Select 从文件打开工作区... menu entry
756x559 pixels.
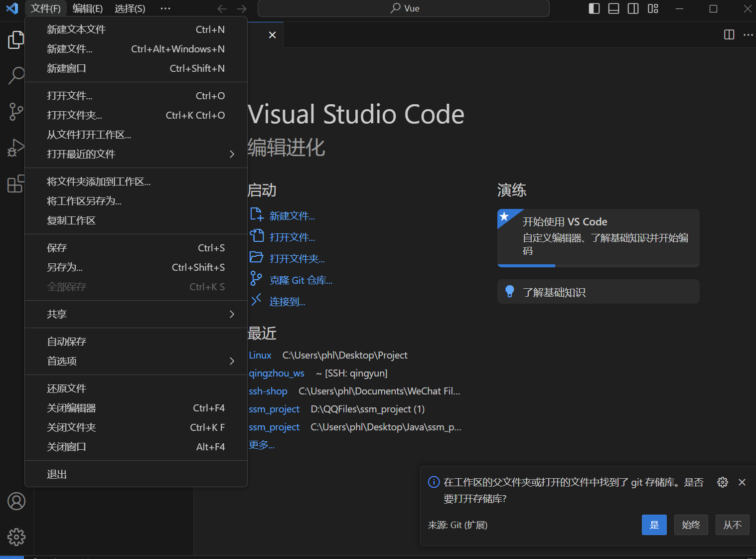(x=136, y=135)
